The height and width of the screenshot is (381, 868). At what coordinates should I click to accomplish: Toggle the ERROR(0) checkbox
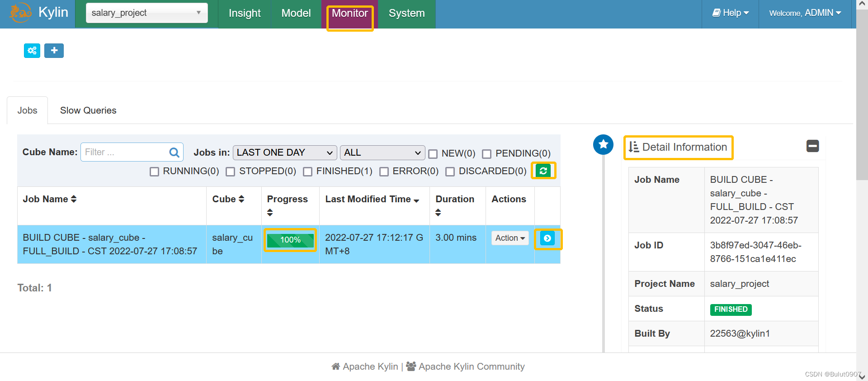pyautogui.click(x=384, y=171)
